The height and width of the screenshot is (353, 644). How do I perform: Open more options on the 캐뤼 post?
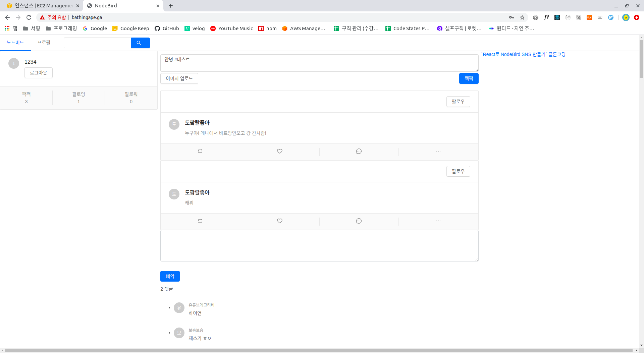click(438, 221)
